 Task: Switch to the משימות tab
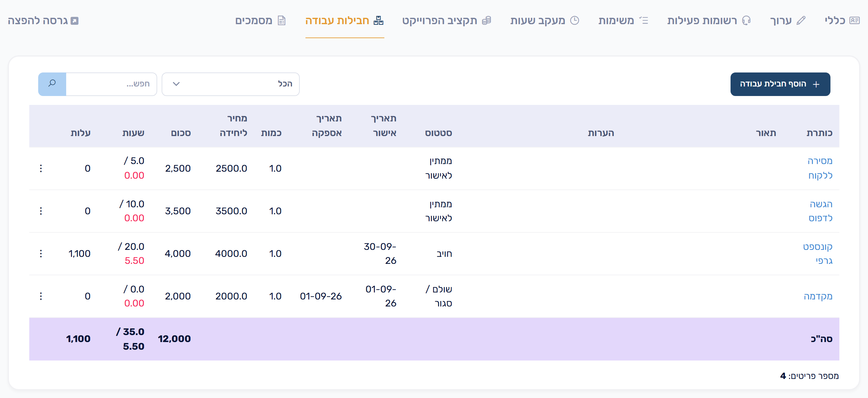[x=623, y=21]
